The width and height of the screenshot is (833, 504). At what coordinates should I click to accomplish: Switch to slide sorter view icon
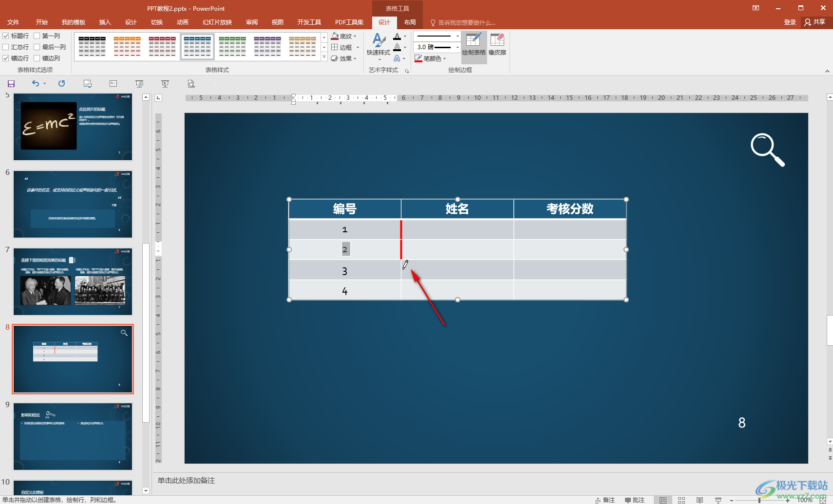(682, 500)
